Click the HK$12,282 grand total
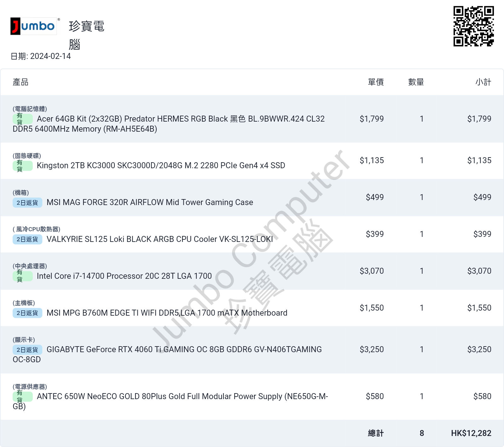 (471, 433)
